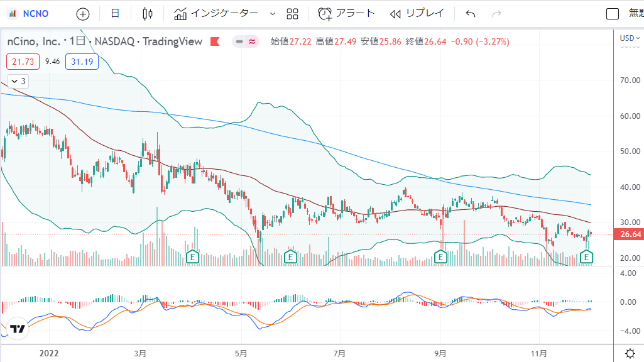Click the 2022 time axis label
The image size is (644, 362).
point(49,353)
